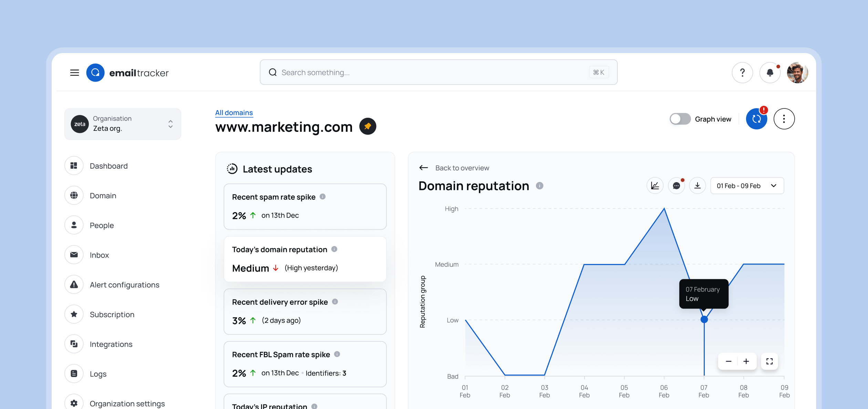Click the All domains link
The image size is (868, 409).
(234, 112)
